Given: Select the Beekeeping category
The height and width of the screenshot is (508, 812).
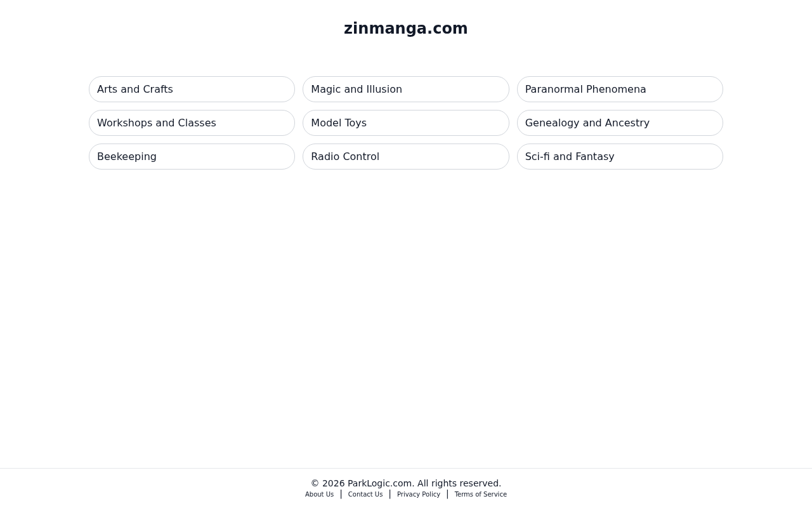Looking at the screenshot, I should [192, 157].
